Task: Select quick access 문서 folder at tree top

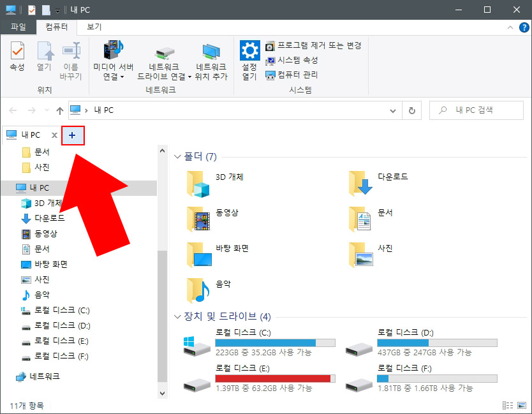Action: pos(36,152)
